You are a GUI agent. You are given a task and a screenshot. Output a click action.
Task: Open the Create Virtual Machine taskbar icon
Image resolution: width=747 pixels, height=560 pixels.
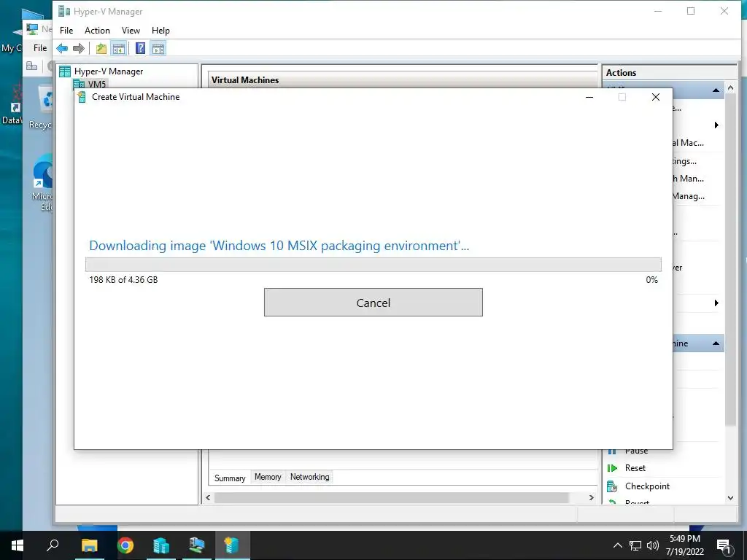pos(232,545)
